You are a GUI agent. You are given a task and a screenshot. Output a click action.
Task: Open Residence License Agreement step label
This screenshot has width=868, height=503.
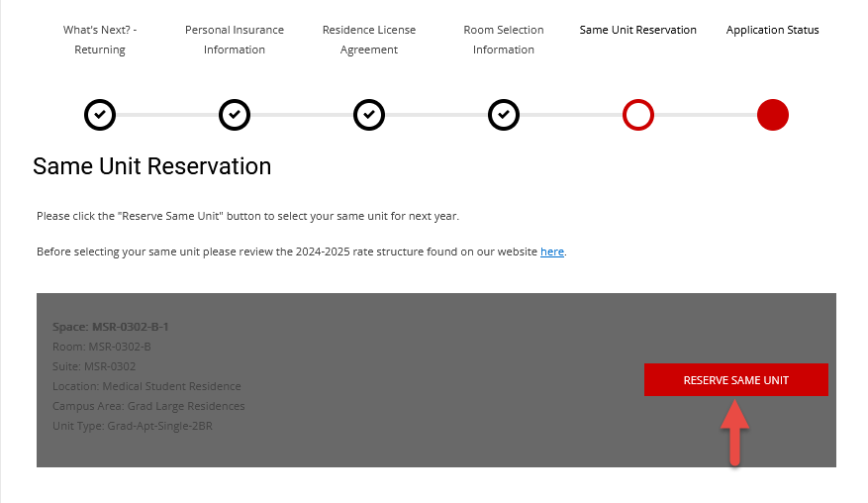pyautogui.click(x=369, y=40)
